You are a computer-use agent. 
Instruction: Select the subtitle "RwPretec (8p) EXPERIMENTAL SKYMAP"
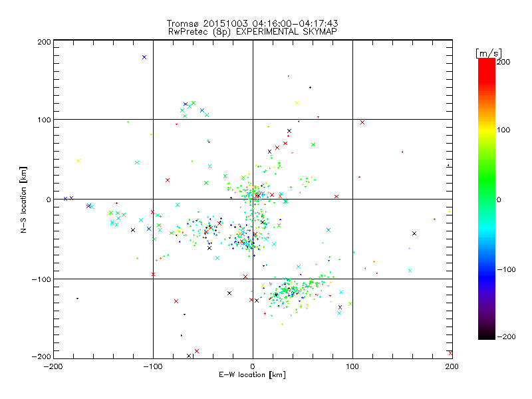click(253, 32)
